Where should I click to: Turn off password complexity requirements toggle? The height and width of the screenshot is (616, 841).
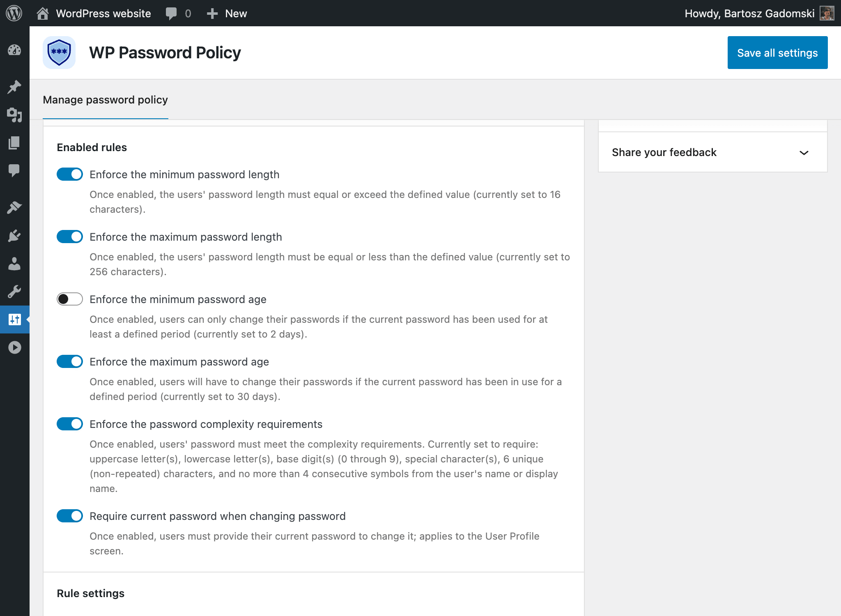pos(70,424)
